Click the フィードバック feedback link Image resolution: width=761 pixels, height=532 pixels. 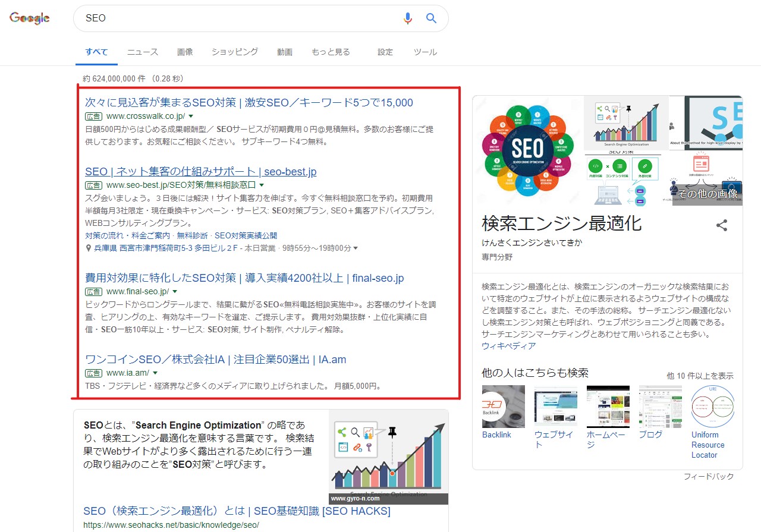[x=709, y=476]
